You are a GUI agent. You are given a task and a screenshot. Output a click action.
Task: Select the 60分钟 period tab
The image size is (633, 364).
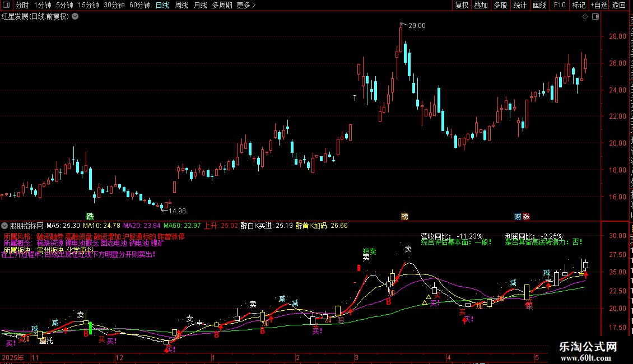pyautogui.click(x=139, y=5)
